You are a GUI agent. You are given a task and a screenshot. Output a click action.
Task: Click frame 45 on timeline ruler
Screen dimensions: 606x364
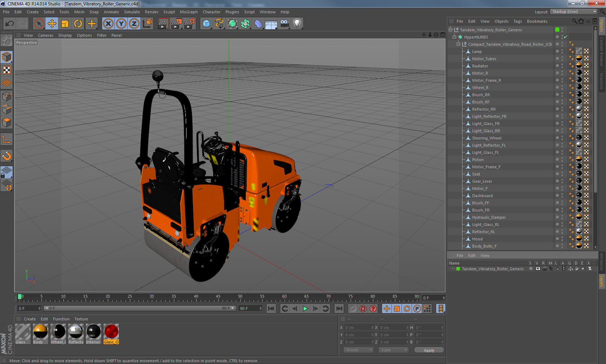point(218,297)
